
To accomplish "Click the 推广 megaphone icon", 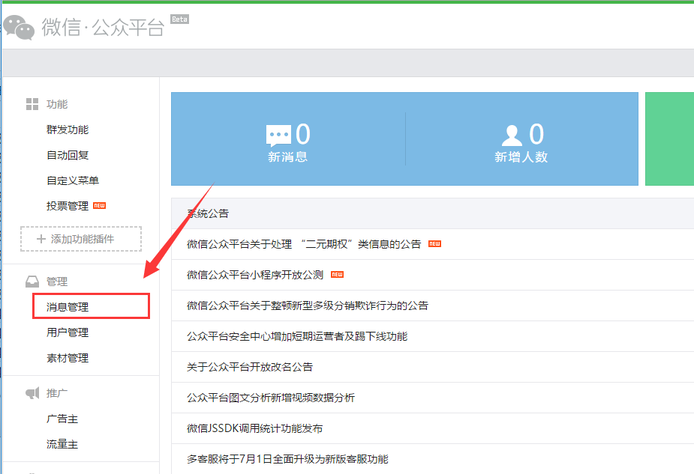I will click(x=32, y=393).
